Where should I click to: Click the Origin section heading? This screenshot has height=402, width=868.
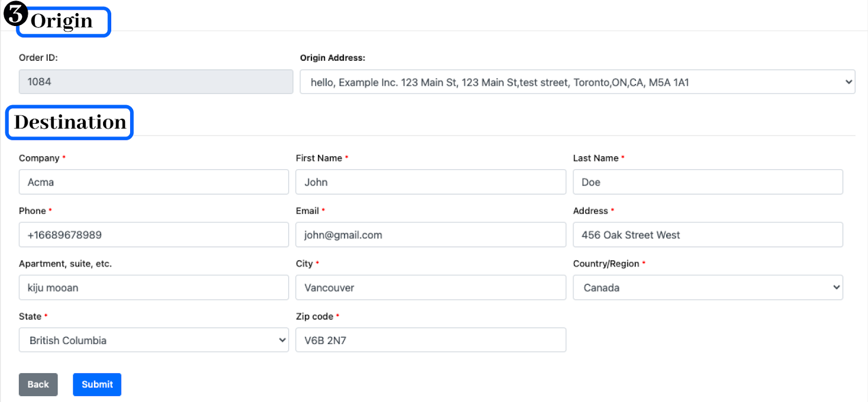tap(62, 21)
